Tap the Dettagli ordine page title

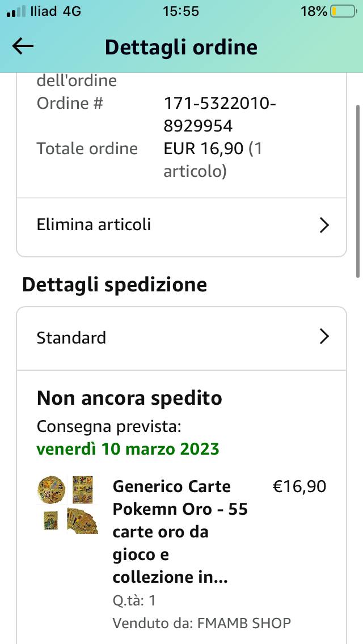pyautogui.click(x=181, y=47)
